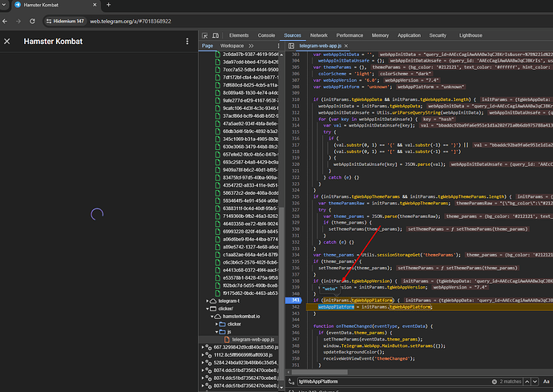Toggle breakpoint on line 341
This screenshot has height=392, width=553.
(x=296, y=301)
